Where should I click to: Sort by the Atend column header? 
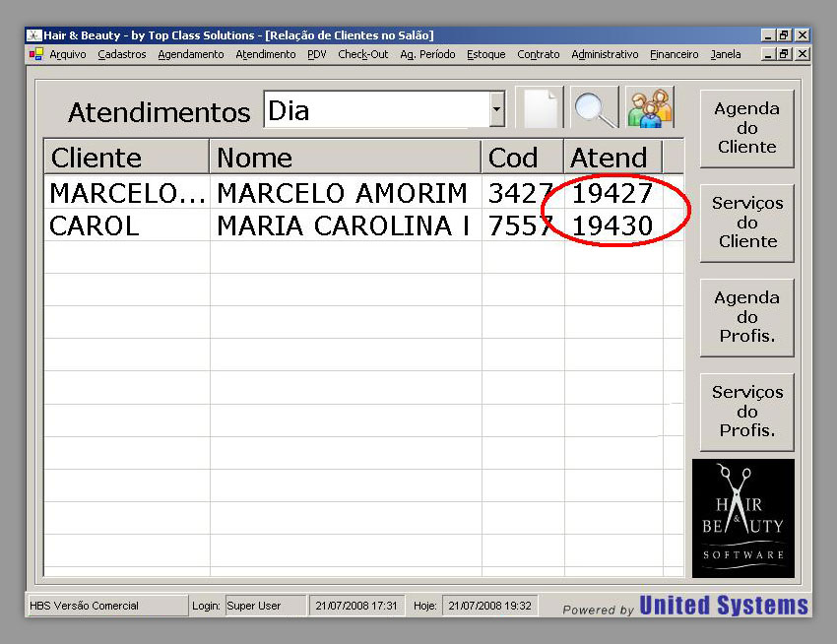(x=613, y=157)
